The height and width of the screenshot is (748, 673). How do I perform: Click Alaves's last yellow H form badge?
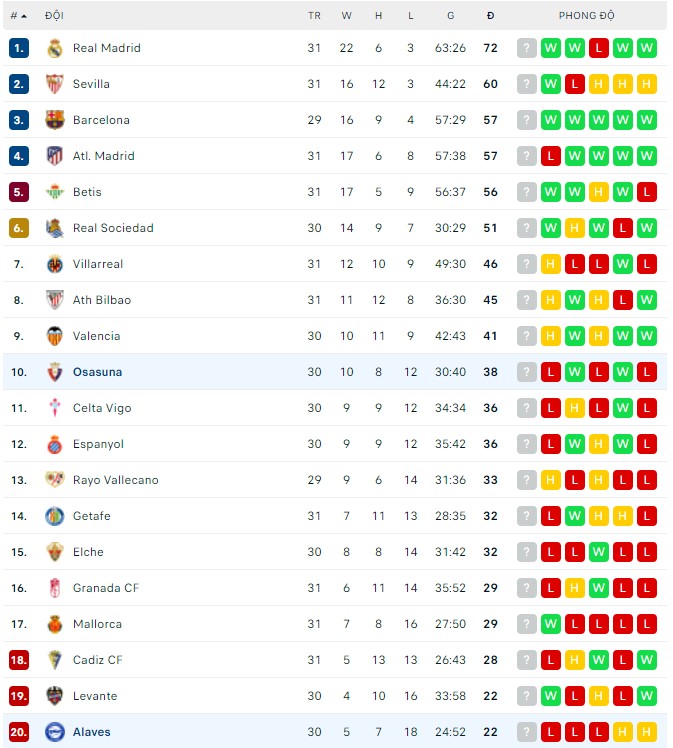pyautogui.click(x=647, y=732)
